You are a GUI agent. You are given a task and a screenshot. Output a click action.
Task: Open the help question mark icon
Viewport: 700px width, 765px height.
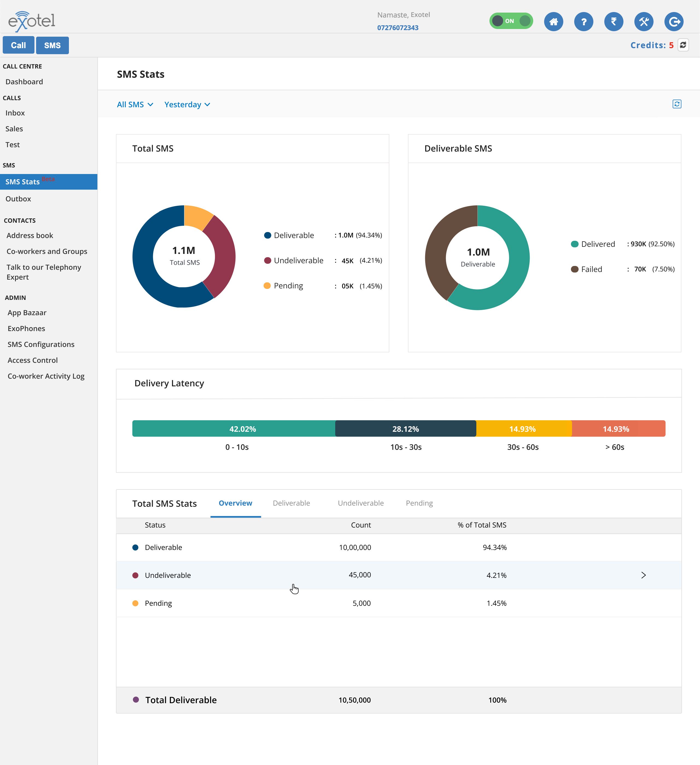pos(584,22)
